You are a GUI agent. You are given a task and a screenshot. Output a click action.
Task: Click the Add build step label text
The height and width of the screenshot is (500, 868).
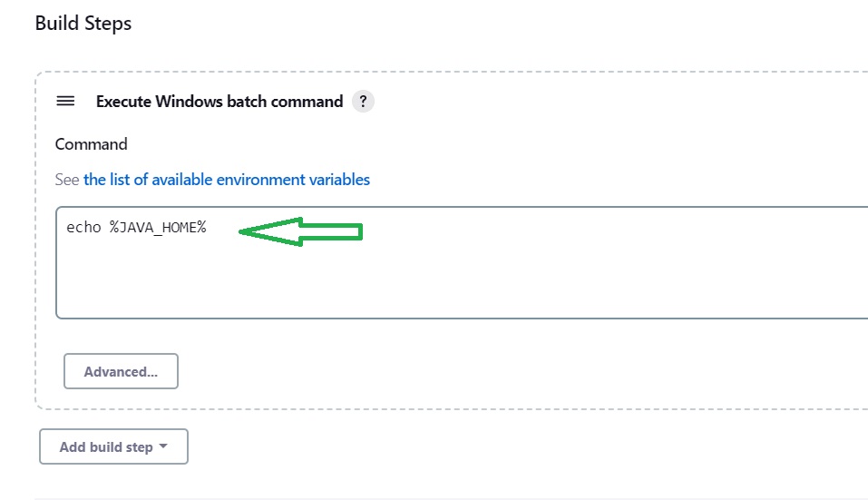(x=106, y=446)
